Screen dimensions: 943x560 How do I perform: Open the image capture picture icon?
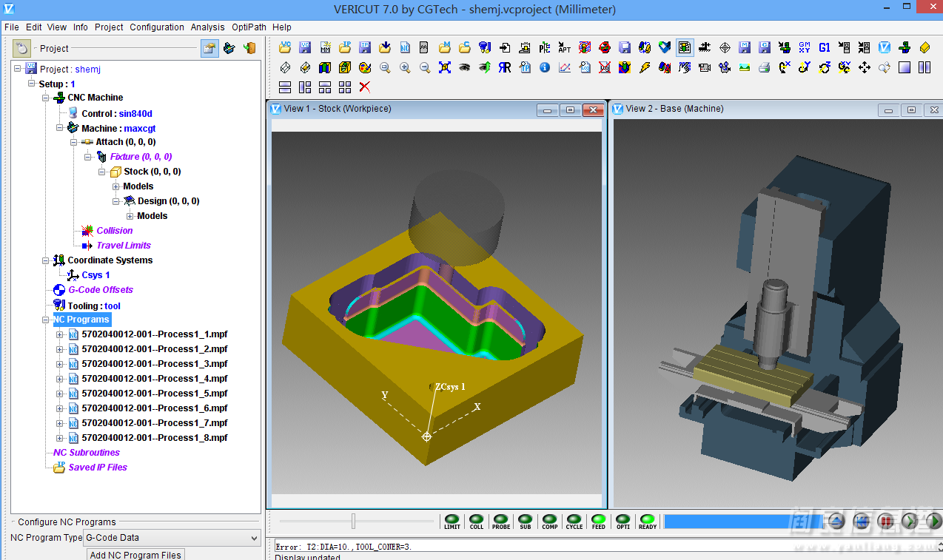point(745,67)
